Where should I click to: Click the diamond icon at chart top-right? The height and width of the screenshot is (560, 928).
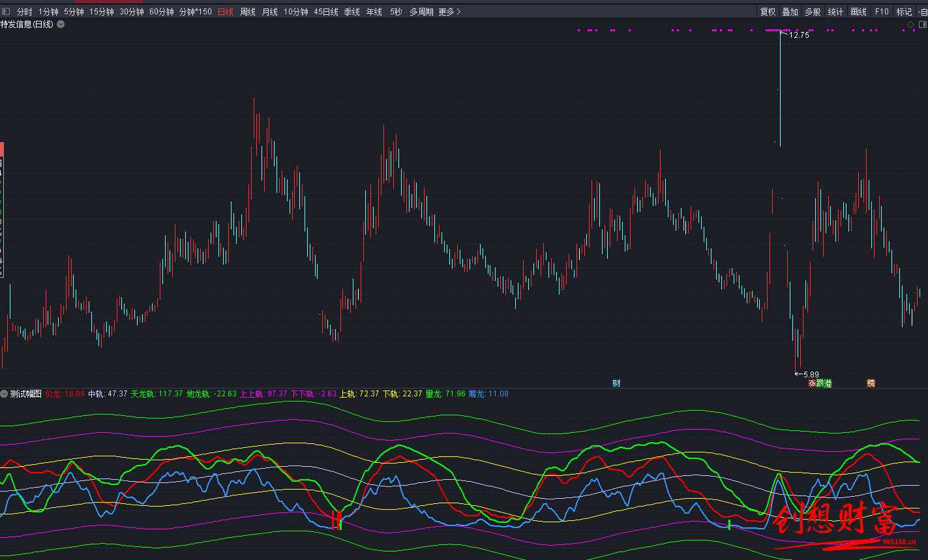[x=911, y=24]
